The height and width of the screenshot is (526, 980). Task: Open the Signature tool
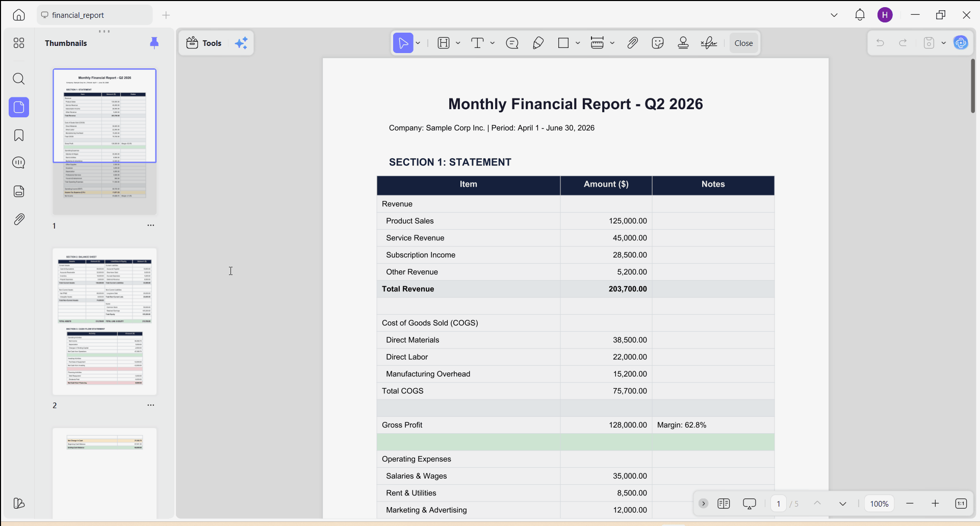coord(709,43)
